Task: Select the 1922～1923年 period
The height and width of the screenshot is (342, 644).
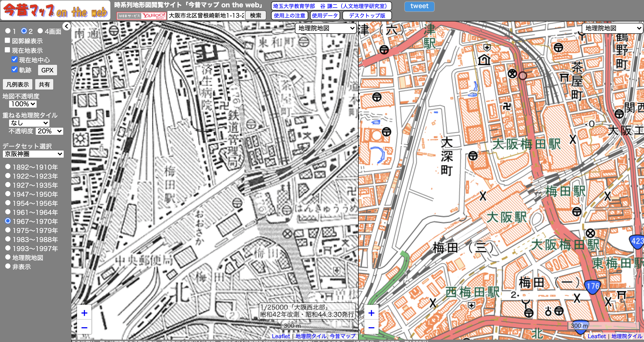Action: point(8,176)
